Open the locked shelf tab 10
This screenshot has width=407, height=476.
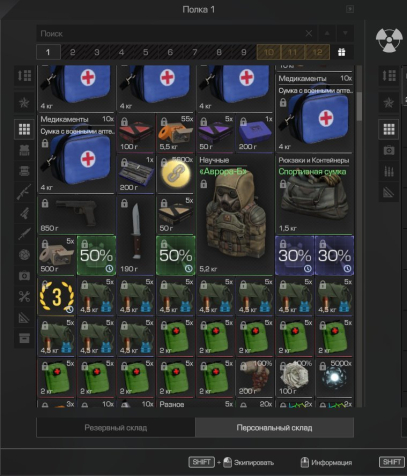tap(269, 52)
